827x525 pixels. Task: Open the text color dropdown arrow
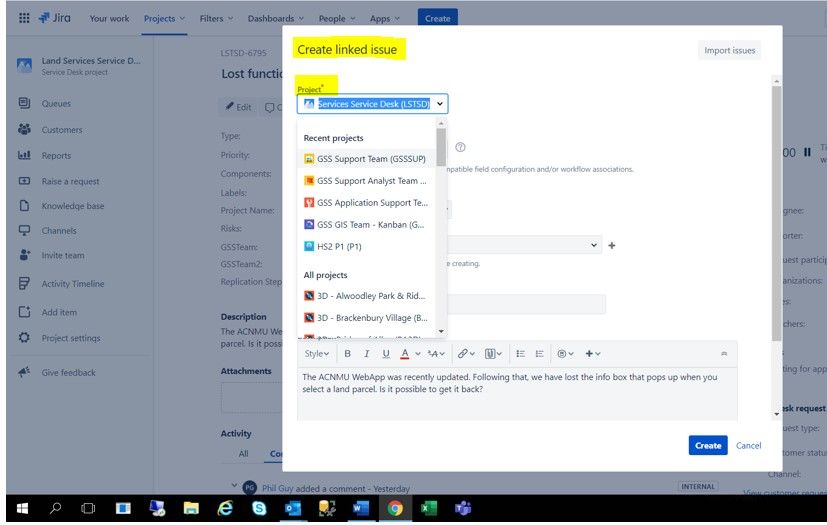[x=417, y=354]
